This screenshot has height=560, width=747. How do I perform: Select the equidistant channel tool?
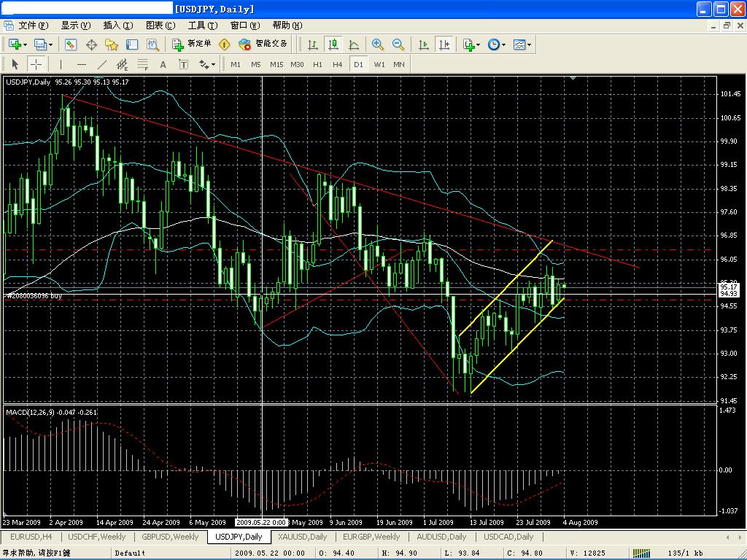pyautogui.click(x=123, y=64)
